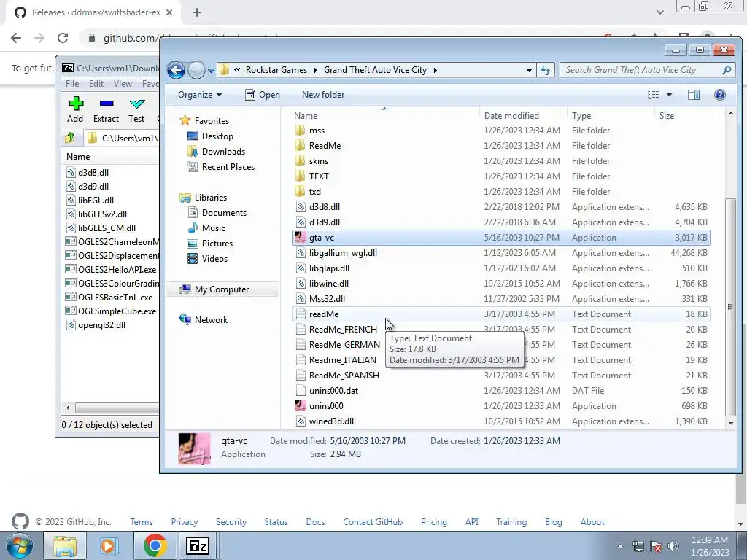Select d3d8.dll in Vice City folder
The height and width of the screenshot is (560, 747).
500,207
